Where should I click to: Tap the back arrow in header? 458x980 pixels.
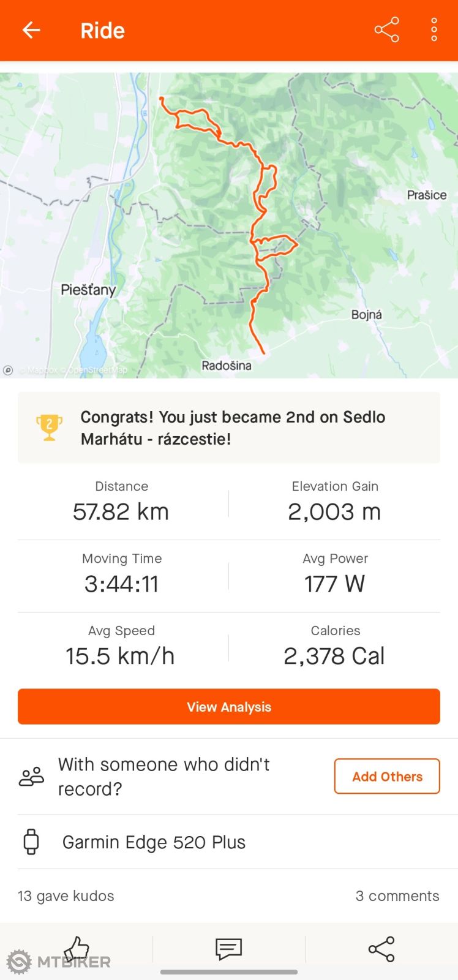click(31, 30)
